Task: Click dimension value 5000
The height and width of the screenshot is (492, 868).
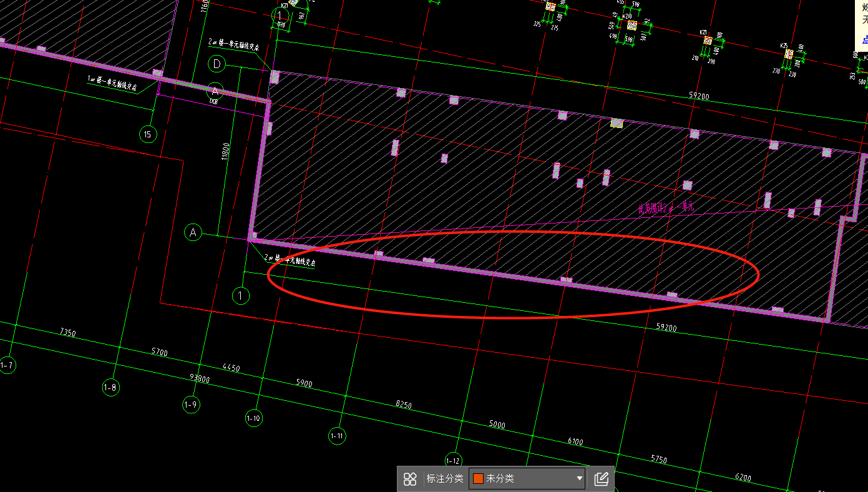Action: click(x=497, y=425)
